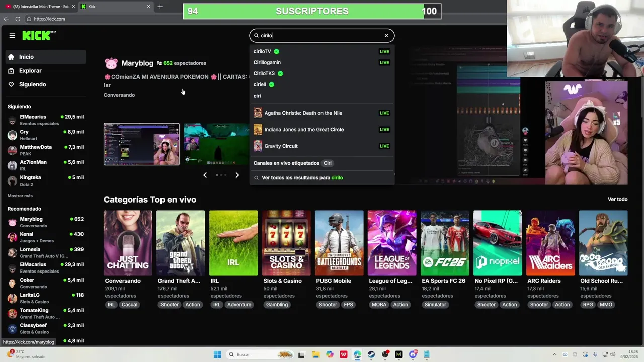The image size is (644, 362).
Task: Open Indiana Jones and the Great Circle result
Action: click(321, 130)
